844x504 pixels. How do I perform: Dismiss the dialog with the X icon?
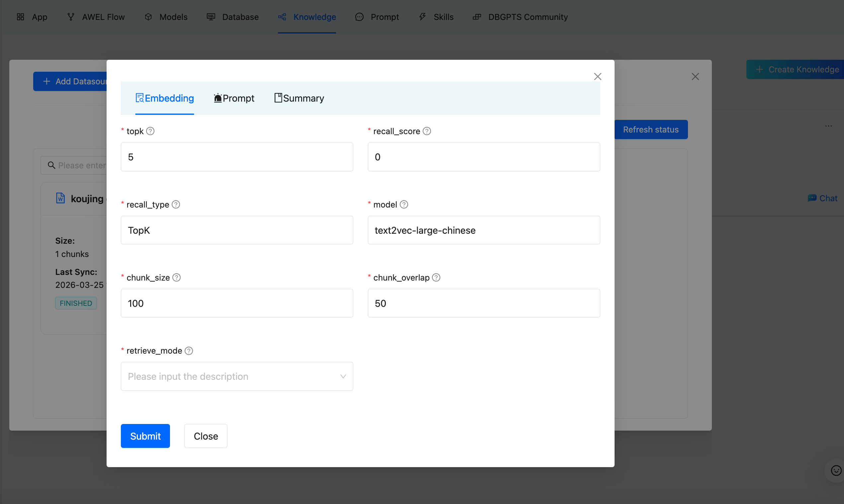point(597,76)
